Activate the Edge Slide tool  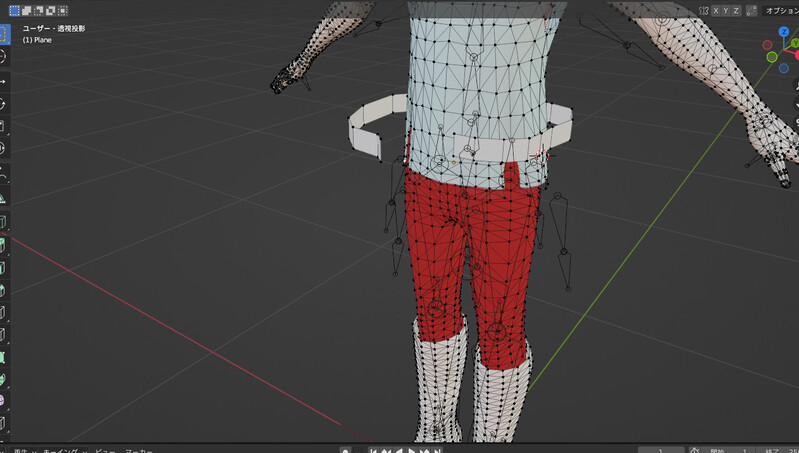coord(3,424)
